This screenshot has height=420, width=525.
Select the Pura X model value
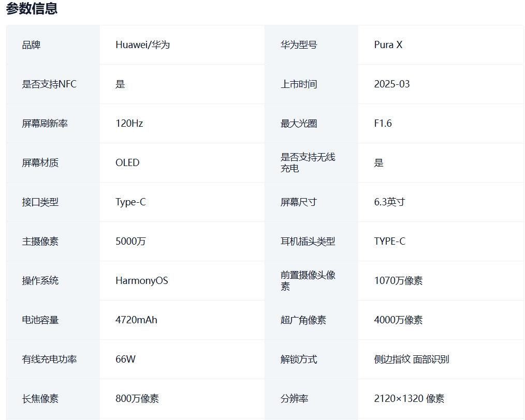(x=388, y=45)
